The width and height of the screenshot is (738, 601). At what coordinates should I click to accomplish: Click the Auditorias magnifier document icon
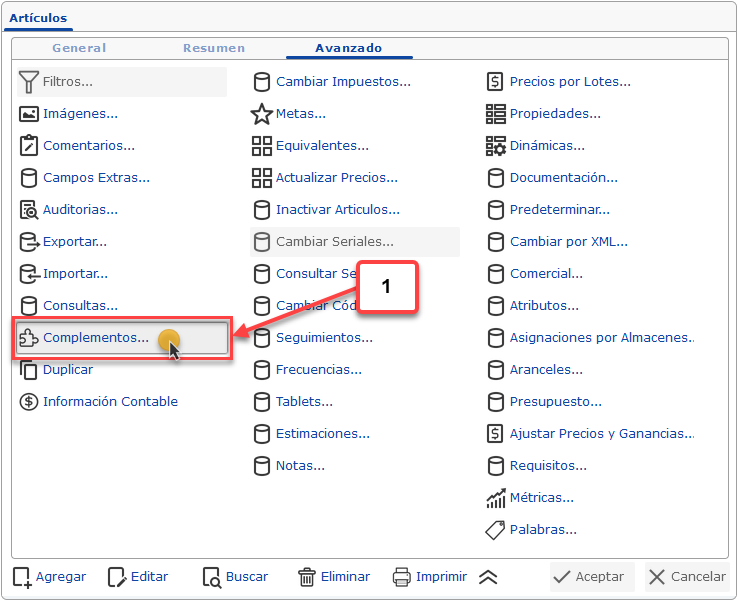(x=29, y=209)
